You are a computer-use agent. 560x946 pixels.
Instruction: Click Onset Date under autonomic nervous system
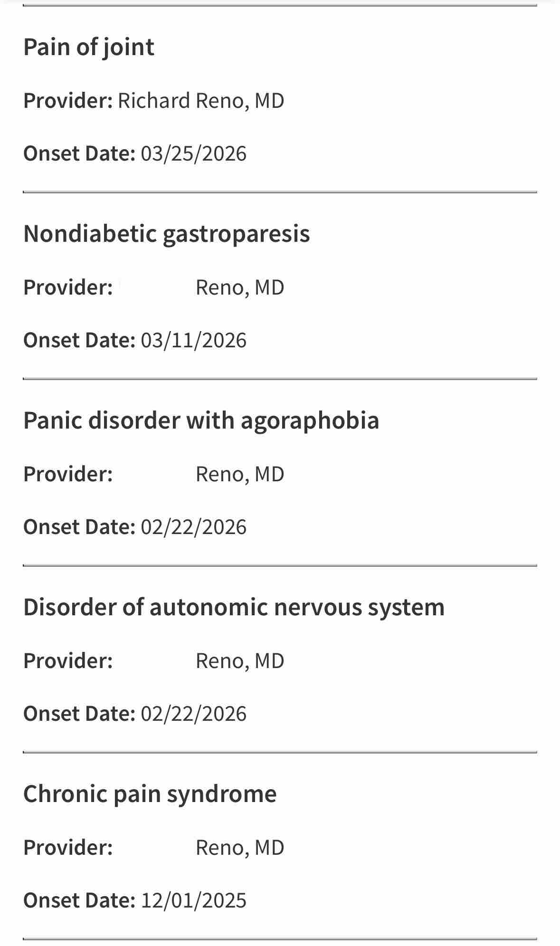(x=135, y=714)
